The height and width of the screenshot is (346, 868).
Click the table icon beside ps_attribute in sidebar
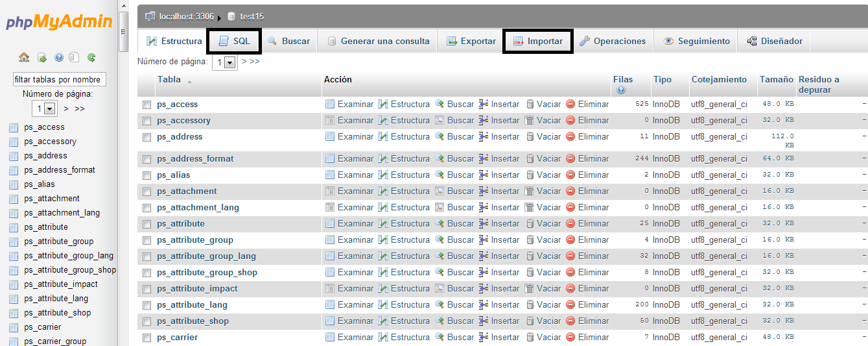[x=14, y=227]
